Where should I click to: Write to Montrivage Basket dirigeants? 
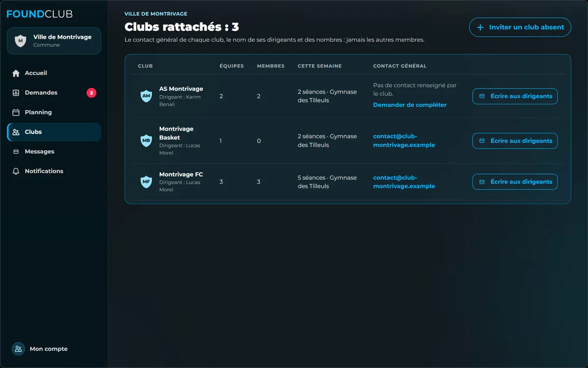point(515,141)
